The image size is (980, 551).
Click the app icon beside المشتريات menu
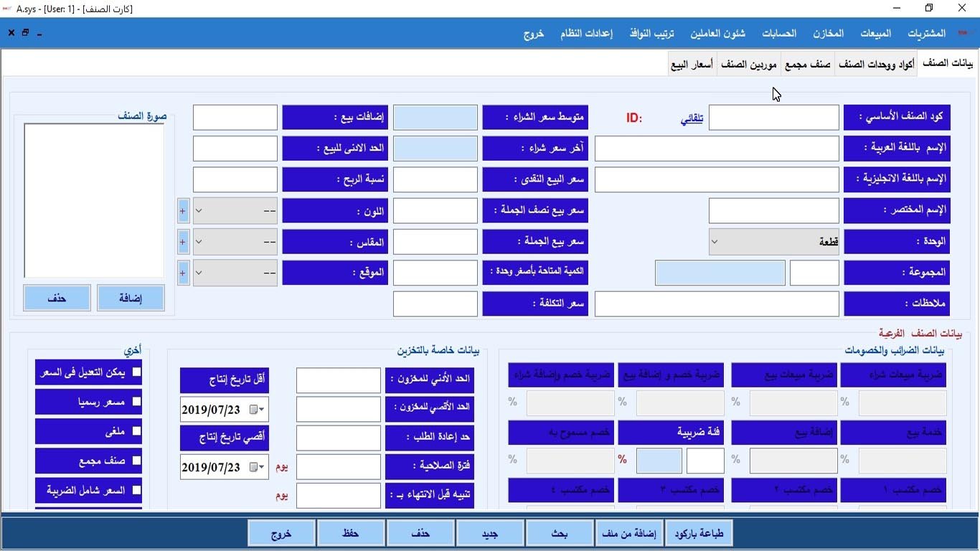962,33
